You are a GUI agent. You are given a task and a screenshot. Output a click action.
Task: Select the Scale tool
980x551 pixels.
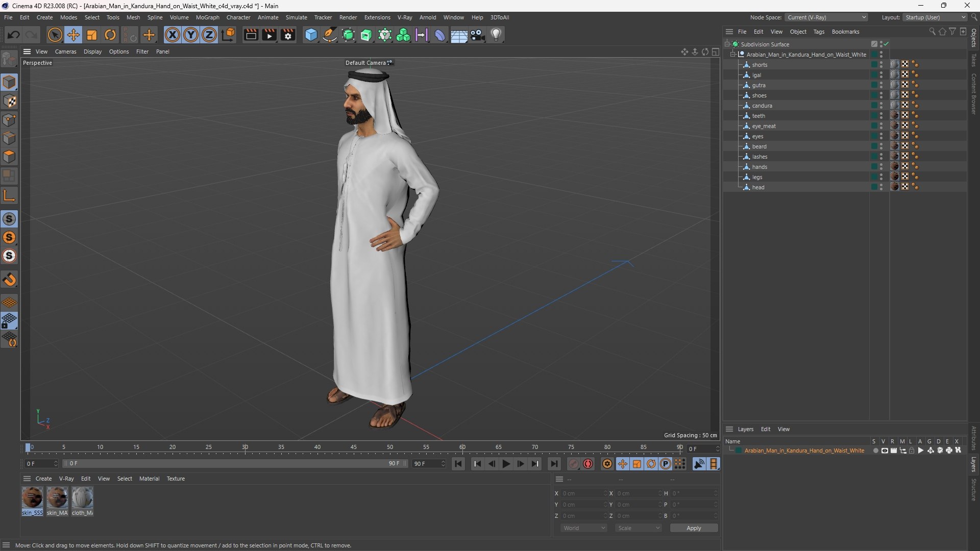(92, 35)
